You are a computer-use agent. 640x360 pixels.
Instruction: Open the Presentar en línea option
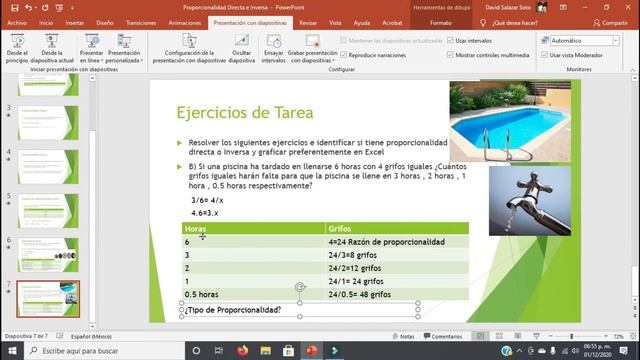(x=91, y=49)
